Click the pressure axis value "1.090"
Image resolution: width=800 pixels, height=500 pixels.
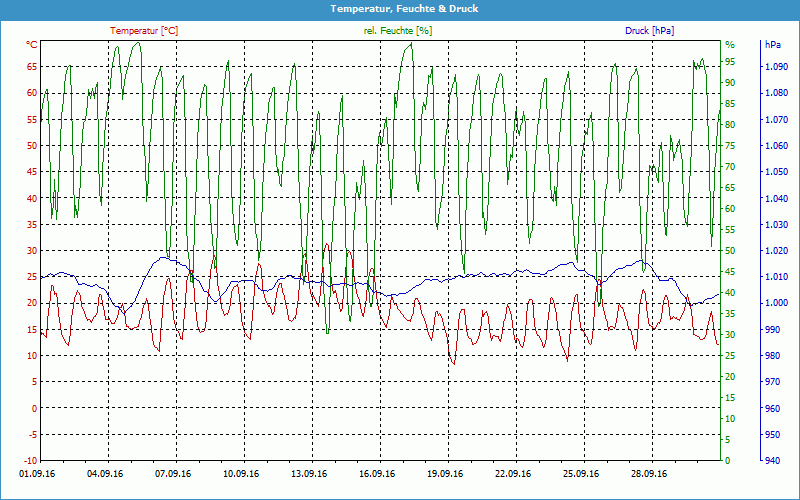tap(777, 67)
